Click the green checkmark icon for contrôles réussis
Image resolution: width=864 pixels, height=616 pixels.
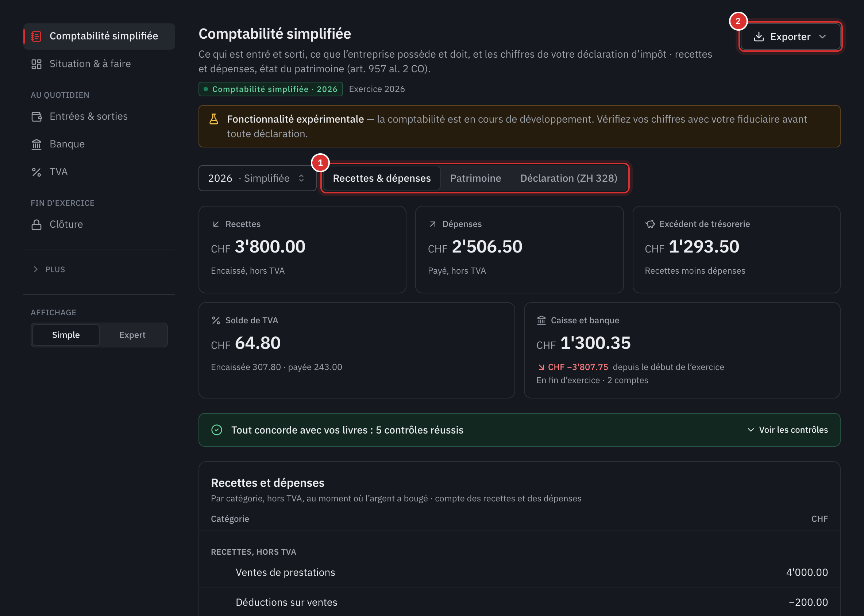[217, 430]
